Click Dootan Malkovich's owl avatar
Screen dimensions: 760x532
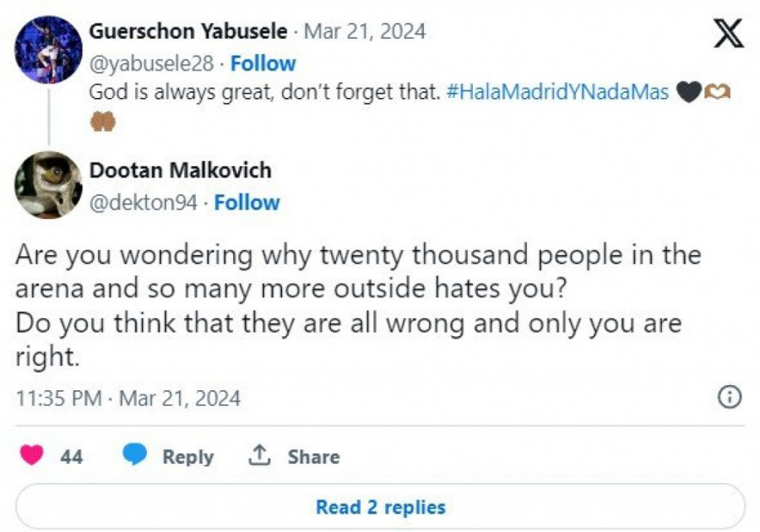(48, 185)
